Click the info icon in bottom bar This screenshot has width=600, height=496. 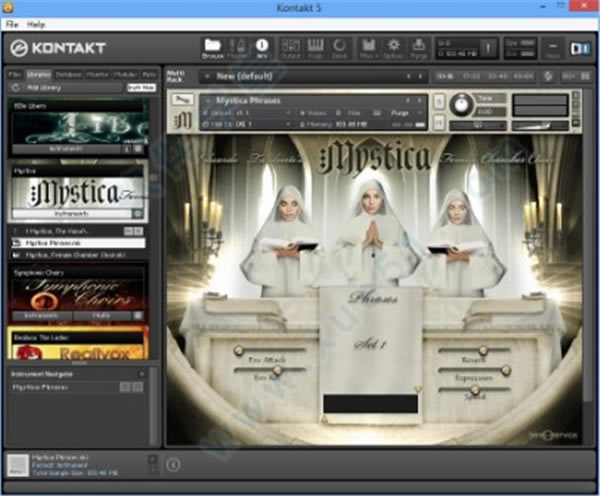point(173,465)
